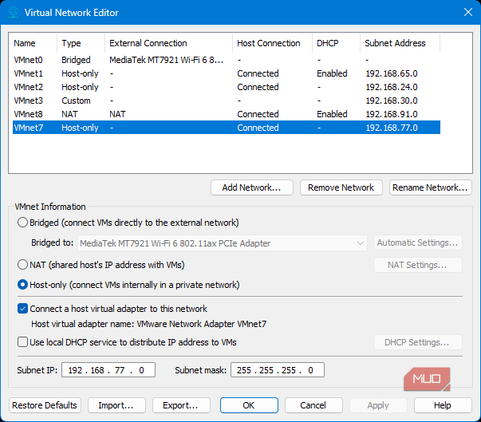Click the External Connection column header
The width and height of the screenshot is (481, 422).
[x=169, y=43]
